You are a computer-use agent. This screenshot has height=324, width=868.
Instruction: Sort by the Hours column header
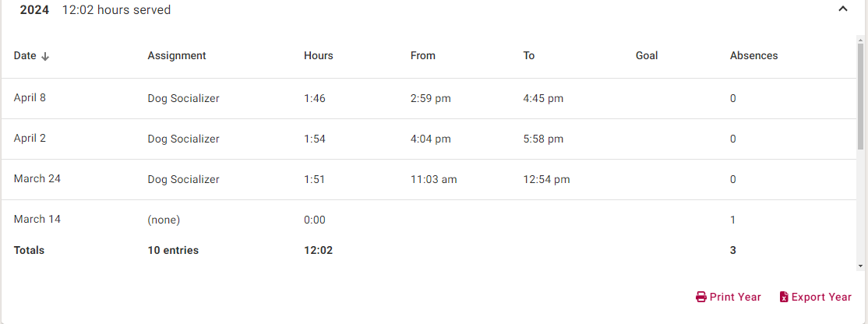tap(318, 55)
